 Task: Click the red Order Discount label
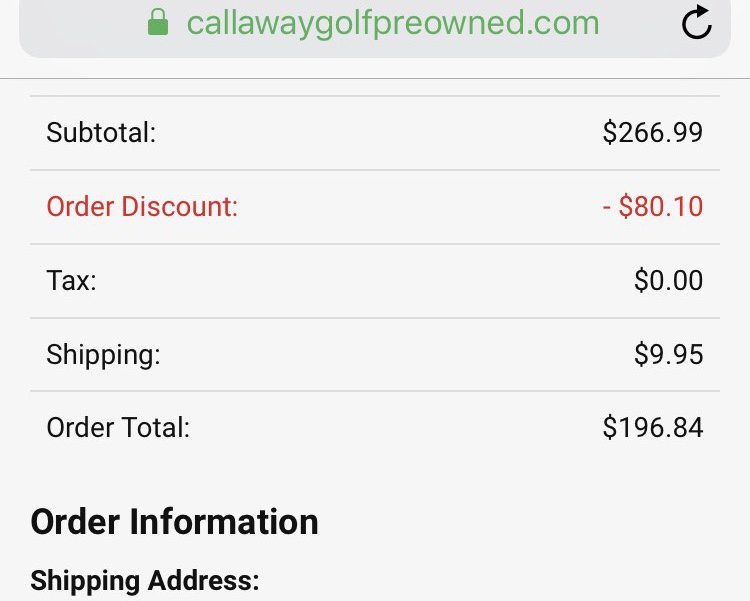[x=142, y=207]
